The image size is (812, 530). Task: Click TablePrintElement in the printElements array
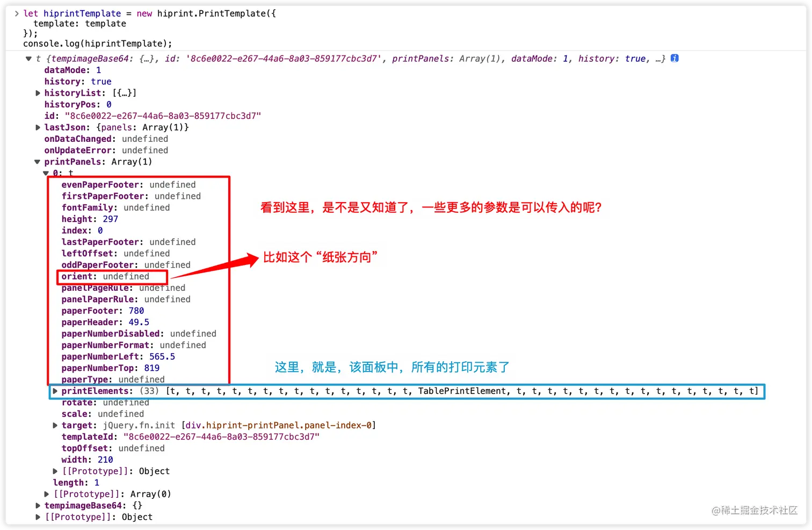point(462,391)
